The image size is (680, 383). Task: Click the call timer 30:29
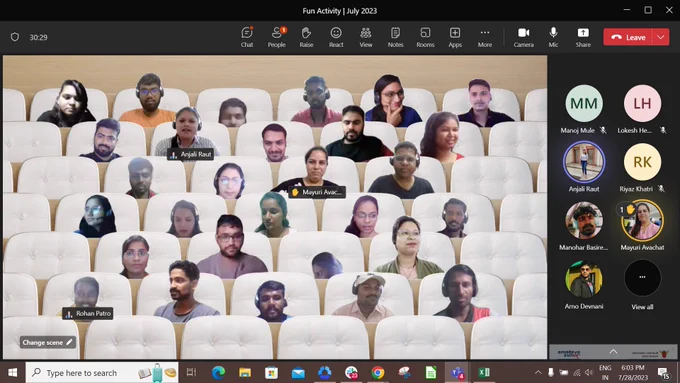[39, 37]
